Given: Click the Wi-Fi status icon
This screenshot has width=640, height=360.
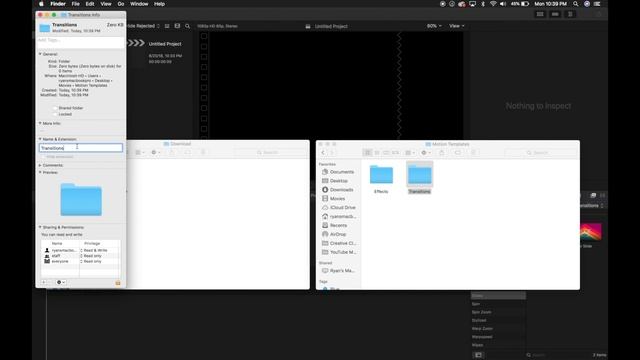Looking at the screenshot, I should click(x=493, y=4).
